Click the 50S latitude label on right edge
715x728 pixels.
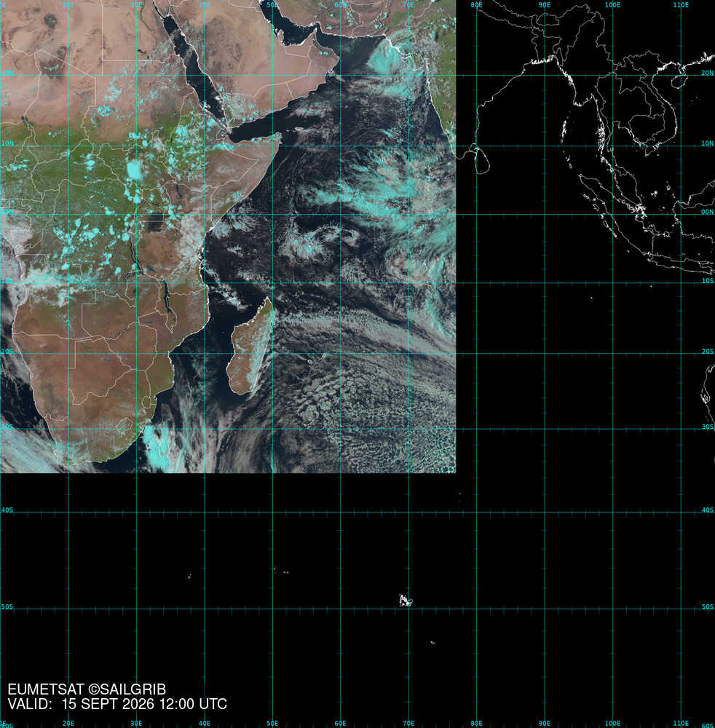(x=707, y=607)
